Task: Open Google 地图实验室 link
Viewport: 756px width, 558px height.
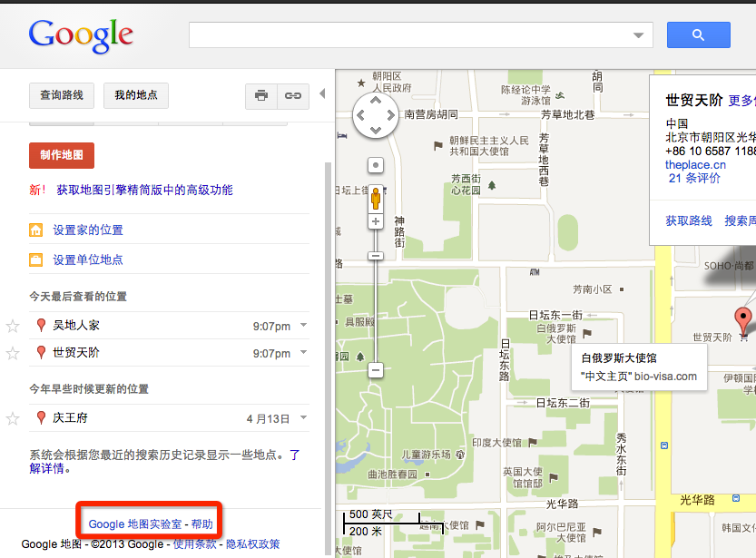Action: click(x=135, y=524)
